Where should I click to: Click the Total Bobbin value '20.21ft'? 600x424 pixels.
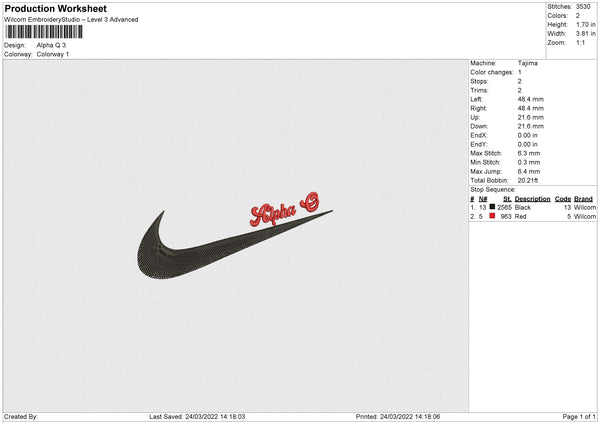pos(528,180)
